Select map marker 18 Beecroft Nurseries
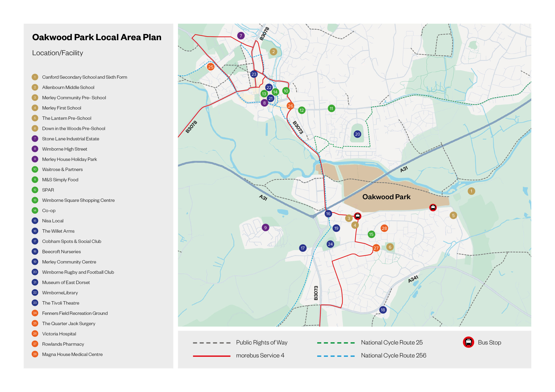Image resolution: width=555 pixels, height=392 pixels. [x=383, y=310]
